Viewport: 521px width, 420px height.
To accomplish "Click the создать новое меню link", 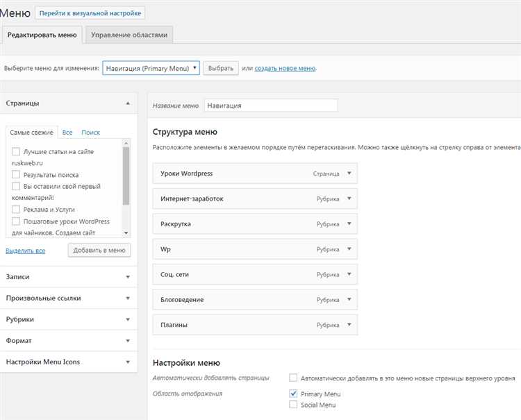I will point(285,68).
